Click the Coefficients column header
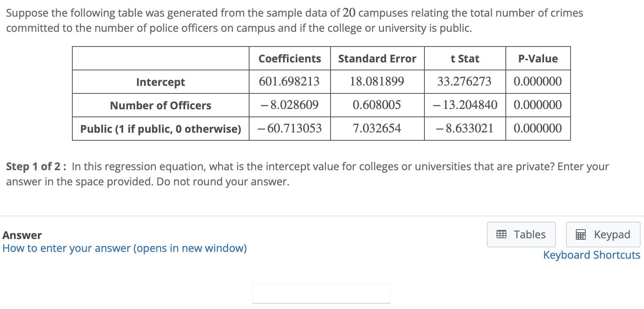 289,59
